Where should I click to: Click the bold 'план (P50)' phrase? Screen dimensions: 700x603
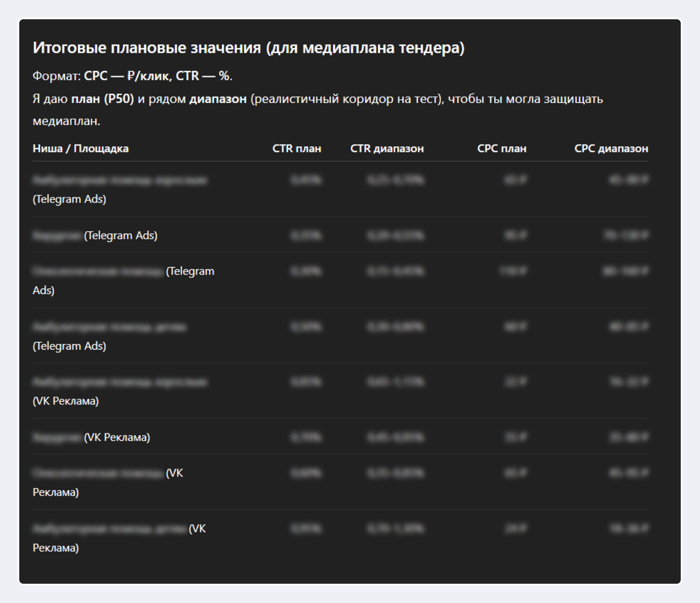pos(102,99)
